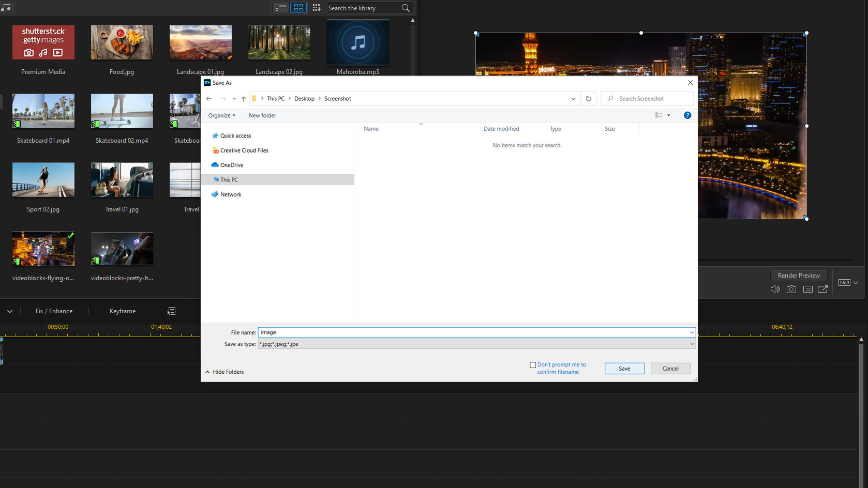The image size is (868, 488).
Task: Switch to the Fix / Enhance tab
Action: click(54, 311)
